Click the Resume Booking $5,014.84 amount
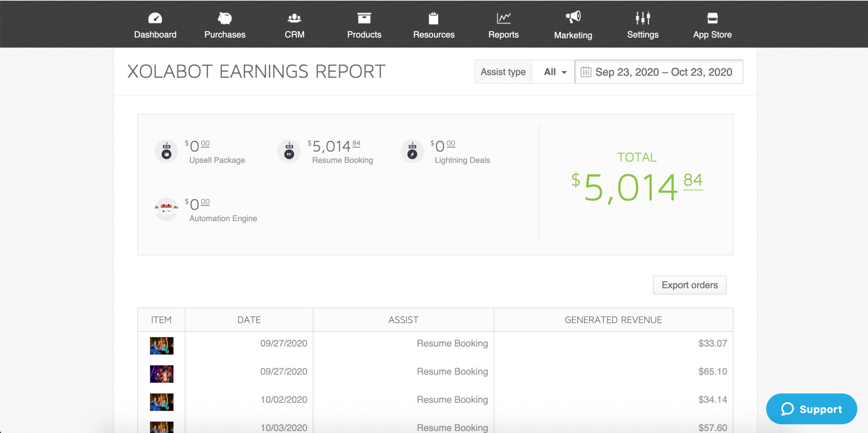The height and width of the screenshot is (433, 868). pyautogui.click(x=334, y=146)
